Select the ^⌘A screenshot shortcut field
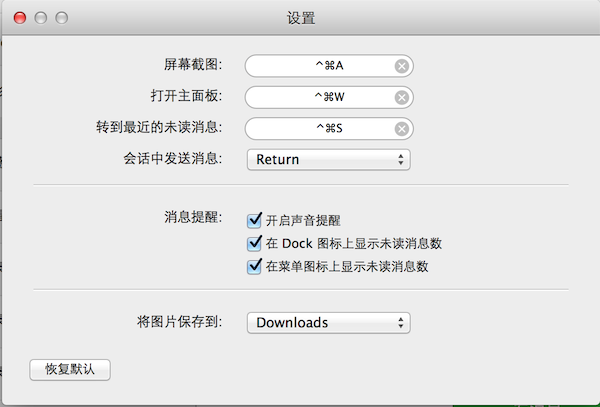 point(321,66)
